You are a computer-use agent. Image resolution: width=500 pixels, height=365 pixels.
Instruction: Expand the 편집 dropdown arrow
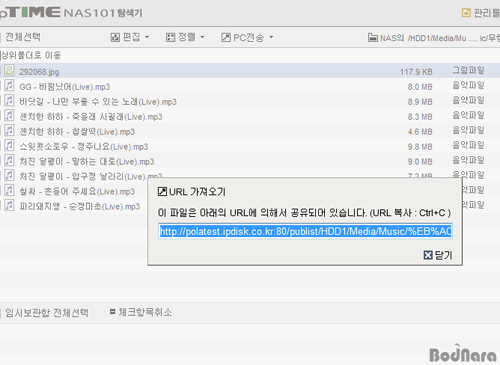[147, 37]
